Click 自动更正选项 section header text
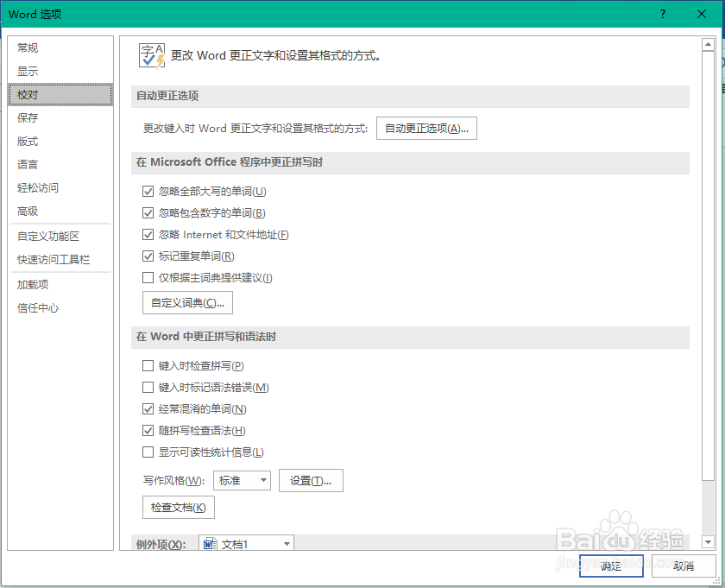The image size is (725, 588). (167, 96)
